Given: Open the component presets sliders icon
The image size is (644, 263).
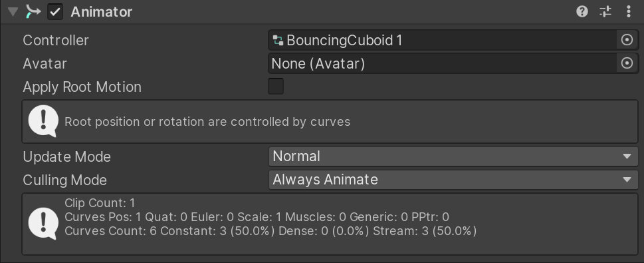Looking at the screenshot, I should 605,11.
